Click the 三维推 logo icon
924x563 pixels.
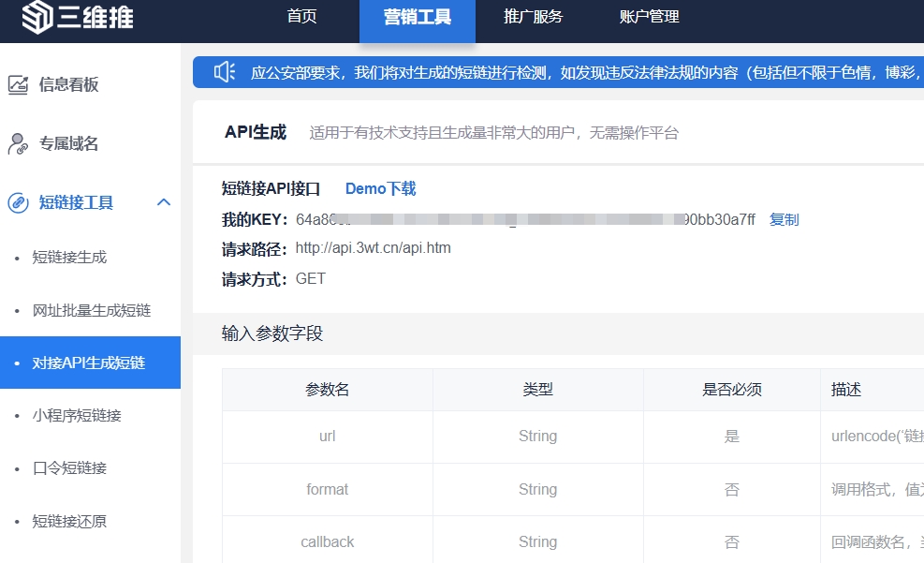coord(36,17)
